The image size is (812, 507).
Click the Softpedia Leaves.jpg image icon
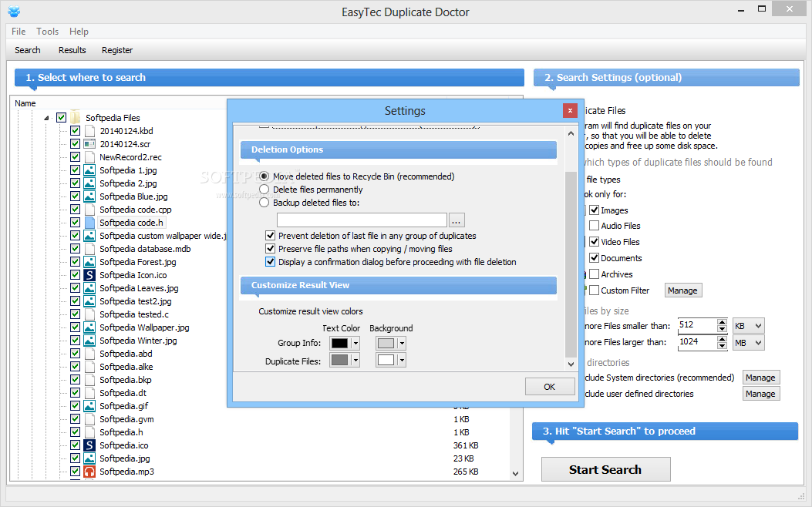[89, 288]
